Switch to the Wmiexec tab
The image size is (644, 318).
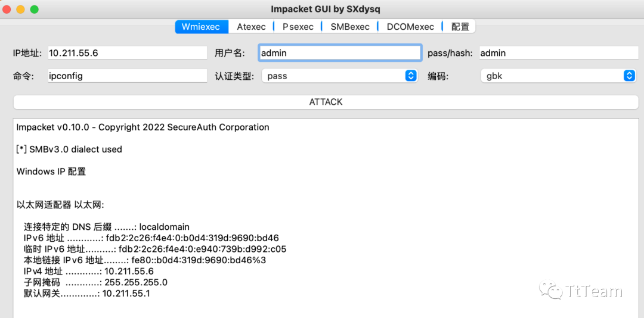click(201, 27)
